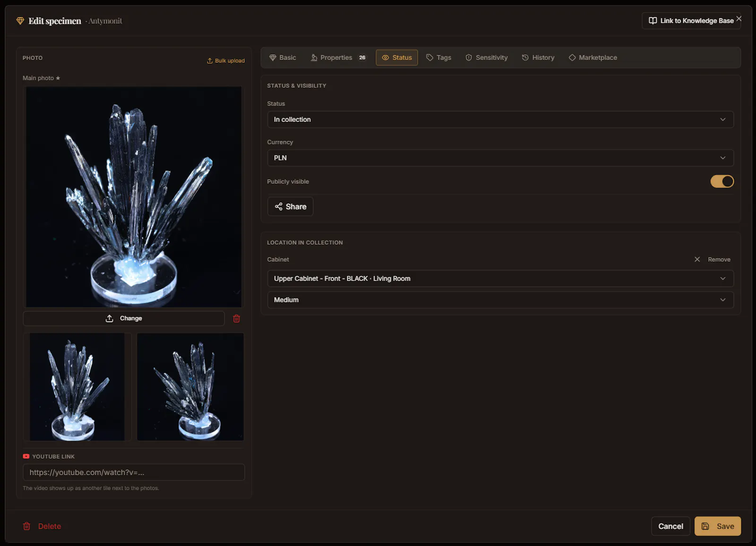The height and width of the screenshot is (546, 756).
Task: Click the YouTube link input field
Action: [x=134, y=472]
